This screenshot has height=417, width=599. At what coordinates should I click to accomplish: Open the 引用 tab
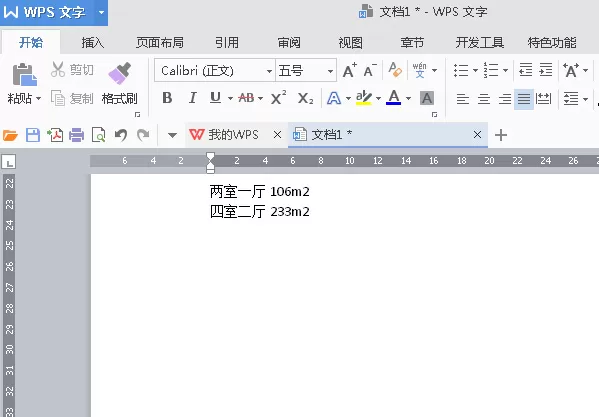pos(227,42)
